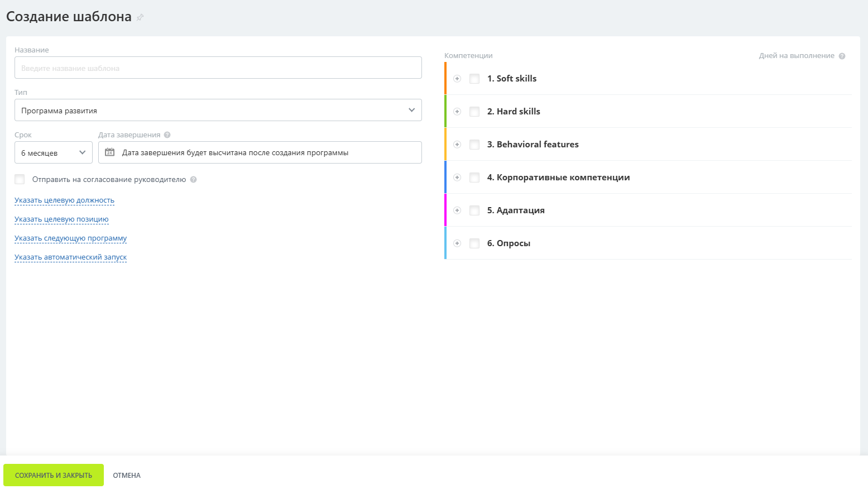Image resolution: width=868 pixels, height=489 pixels.
Task: Open help icon beside Отправить на согласование руководителю
Action: (x=193, y=179)
